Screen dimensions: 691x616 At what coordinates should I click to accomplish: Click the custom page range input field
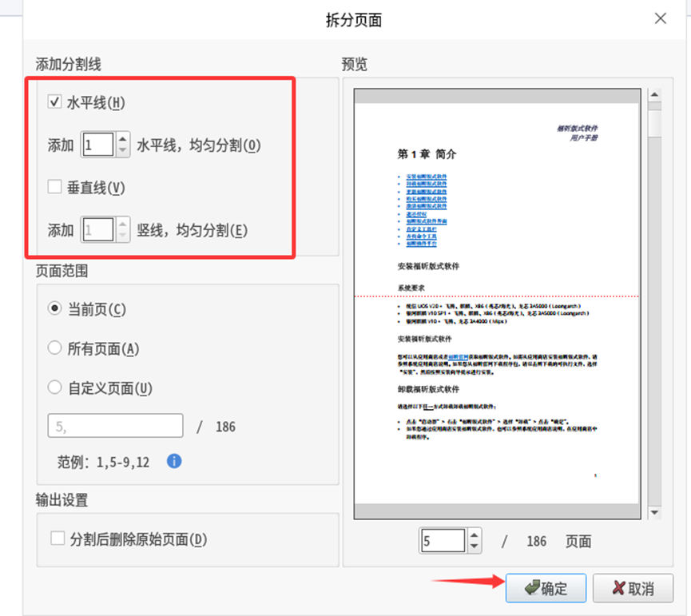(x=115, y=427)
